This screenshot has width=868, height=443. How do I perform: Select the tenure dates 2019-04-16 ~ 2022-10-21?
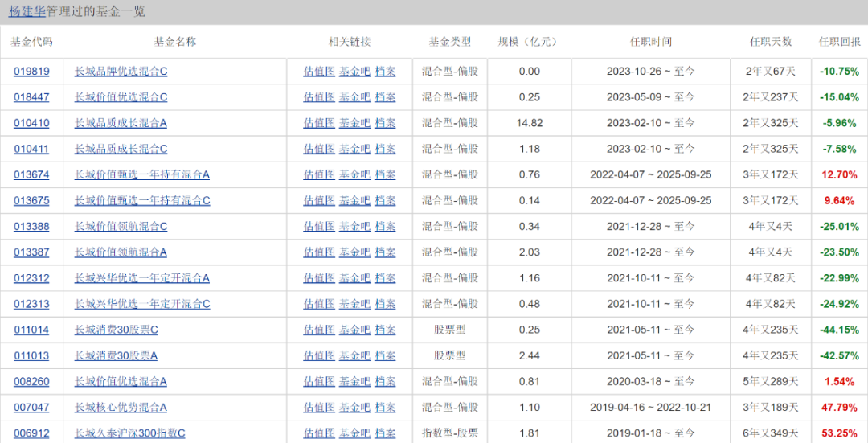coord(650,407)
